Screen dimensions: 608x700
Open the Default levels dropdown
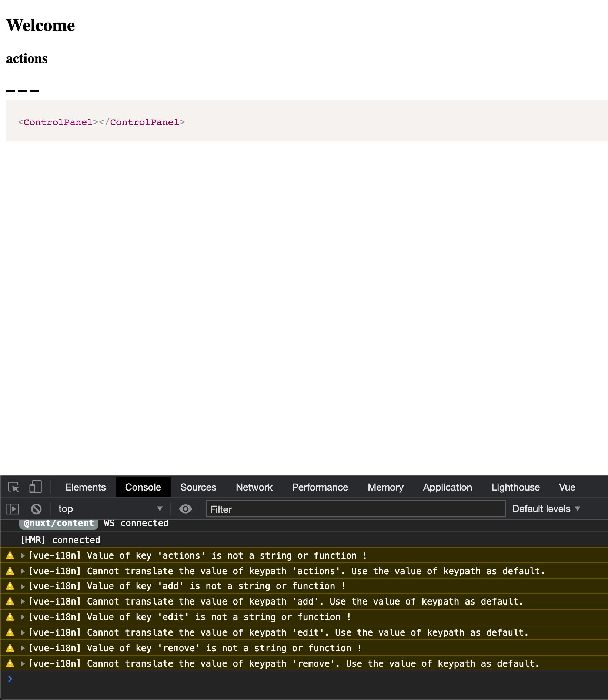click(546, 509)
